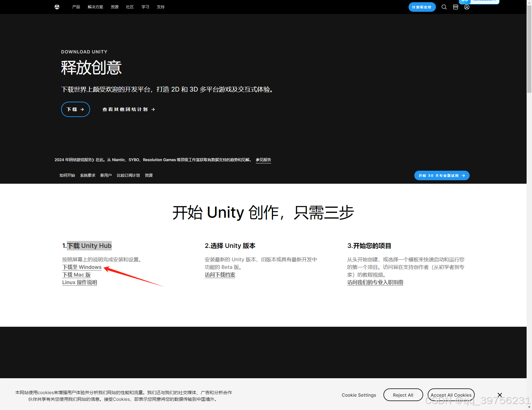Click the 3.开始您的项目 heading
This screenshot has height=410, width=532.
click(369, 246)
